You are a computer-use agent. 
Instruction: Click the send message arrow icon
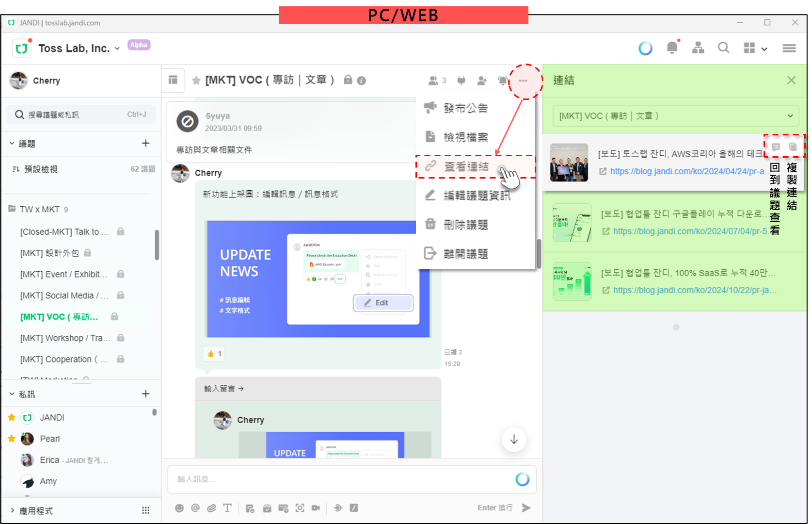(x=526, y=508)
